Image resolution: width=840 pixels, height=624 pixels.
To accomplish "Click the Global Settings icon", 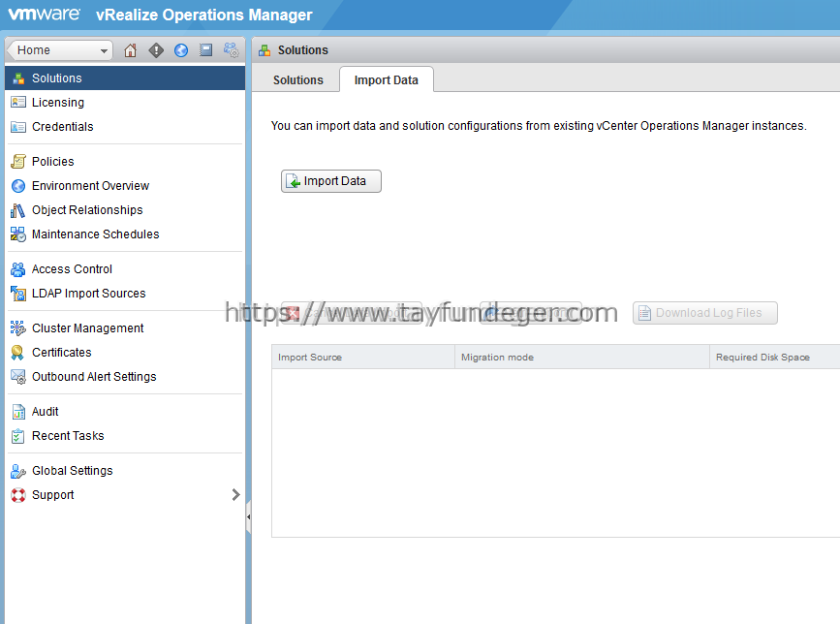I will pyautogui.click(x=18, y=471).
